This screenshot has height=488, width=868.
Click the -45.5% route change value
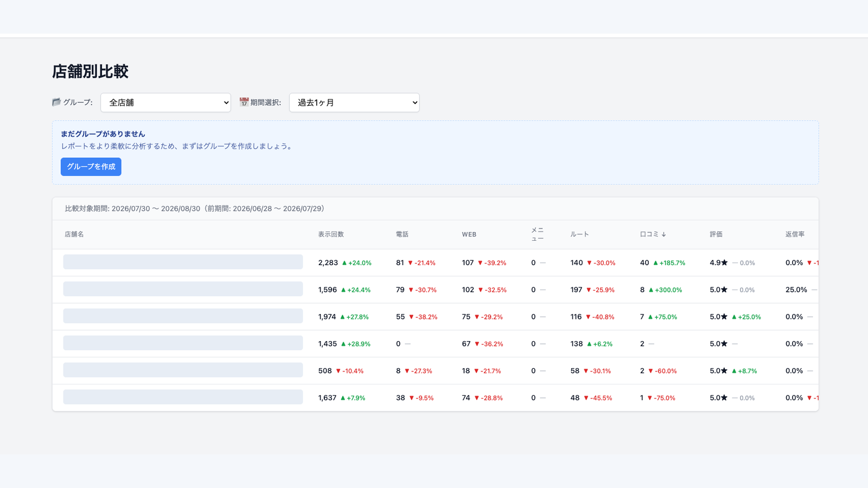598,398
